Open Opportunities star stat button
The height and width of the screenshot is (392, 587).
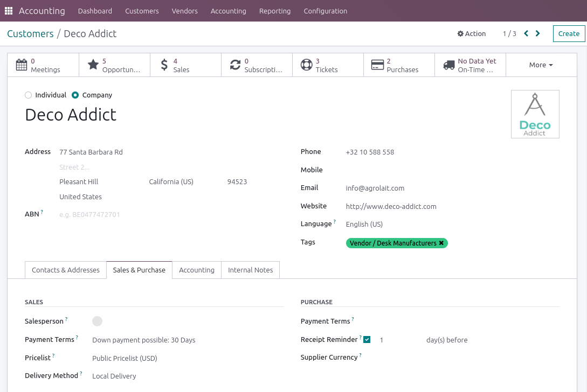tap(115, 65)
